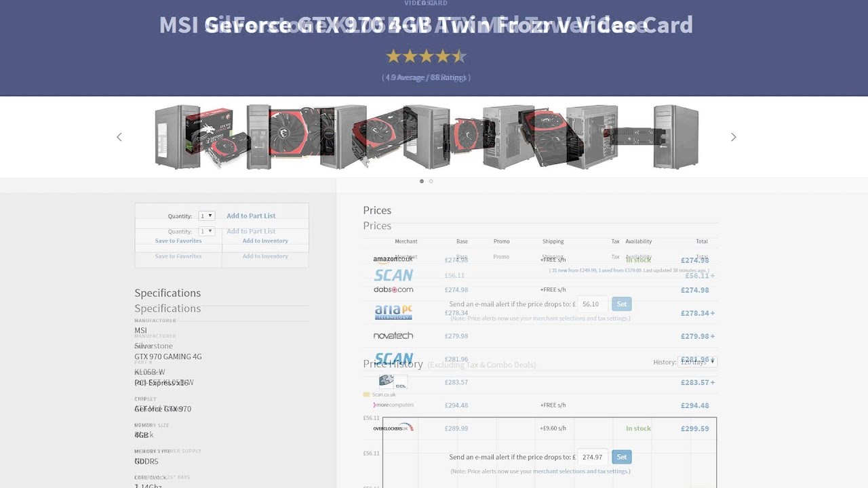Click Overclockers UK total £299.59
The image size is (868, 488).
click(695, 428)
